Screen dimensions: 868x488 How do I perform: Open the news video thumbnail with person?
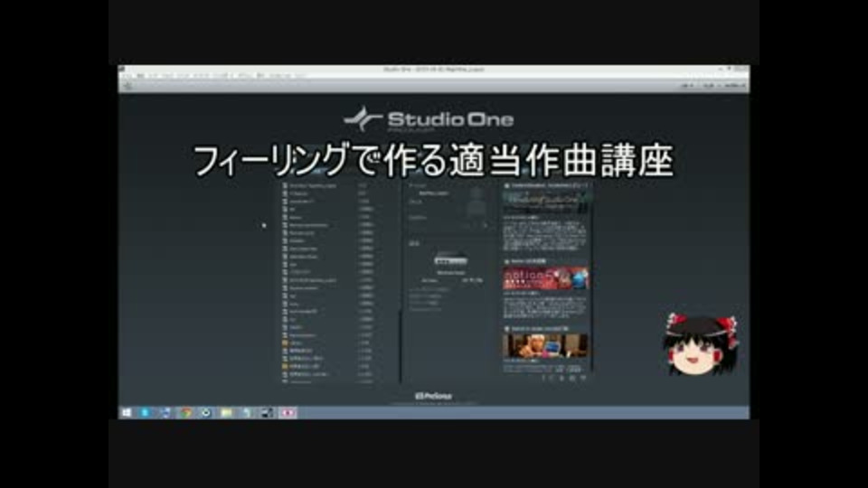(x=545, y=346)
